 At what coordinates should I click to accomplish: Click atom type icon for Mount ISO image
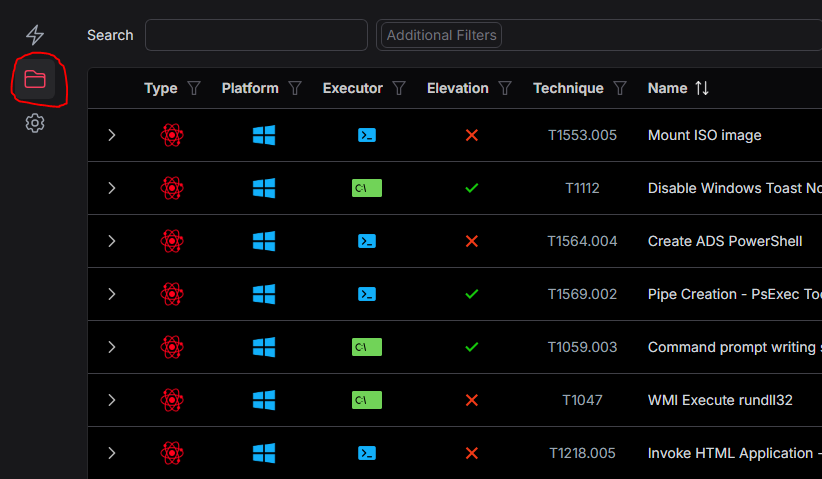click(172, 135)
